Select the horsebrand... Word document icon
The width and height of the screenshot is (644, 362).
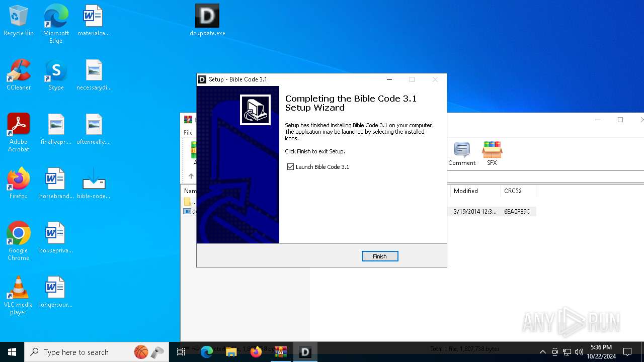pos(56,184)
